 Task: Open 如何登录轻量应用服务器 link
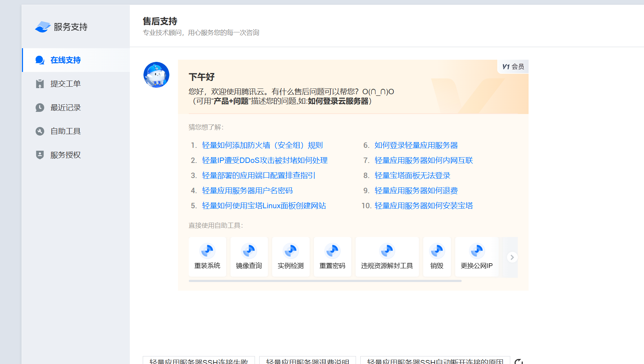(x=416, y=145)
